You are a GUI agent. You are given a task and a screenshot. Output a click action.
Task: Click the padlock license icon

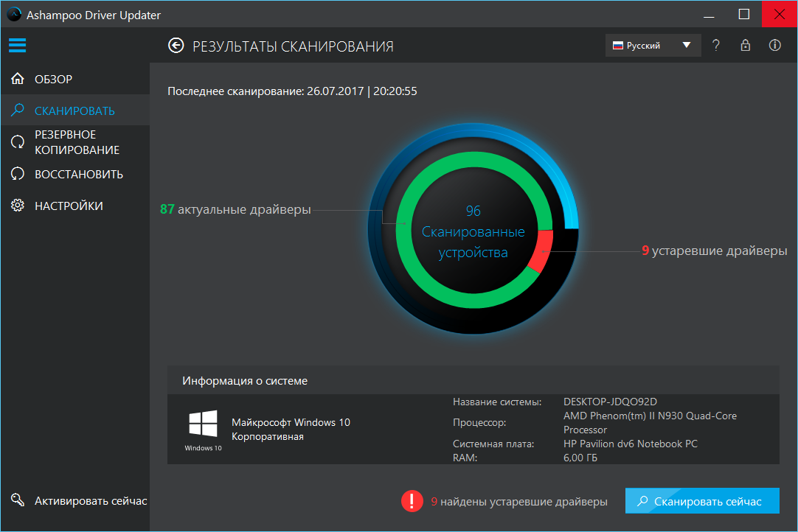point(746,45)
